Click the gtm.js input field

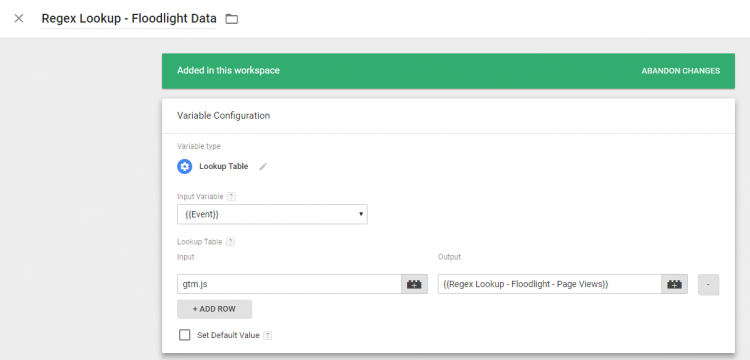click(x=289, y=284)
